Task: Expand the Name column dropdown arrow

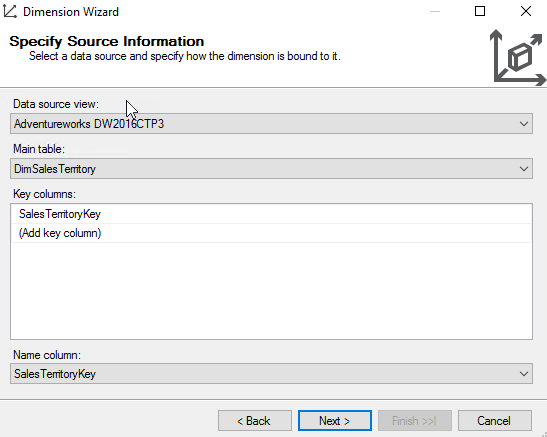Action: [x=523, y=374]
